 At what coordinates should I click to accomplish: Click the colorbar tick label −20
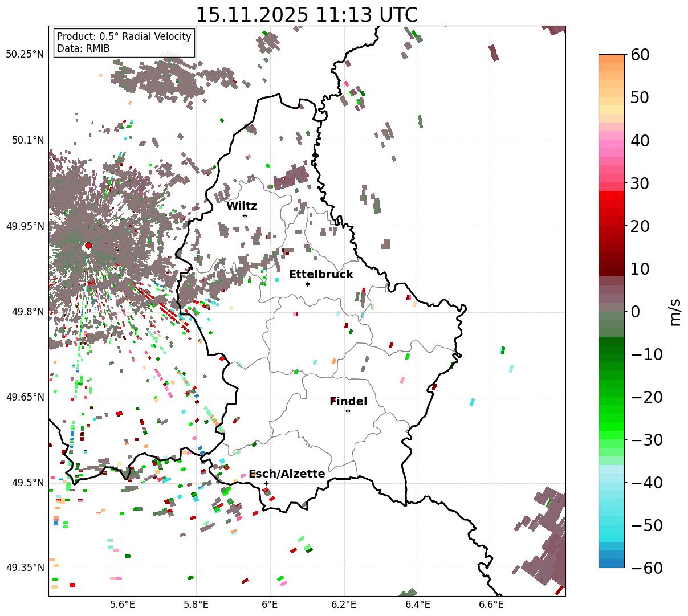647,397
